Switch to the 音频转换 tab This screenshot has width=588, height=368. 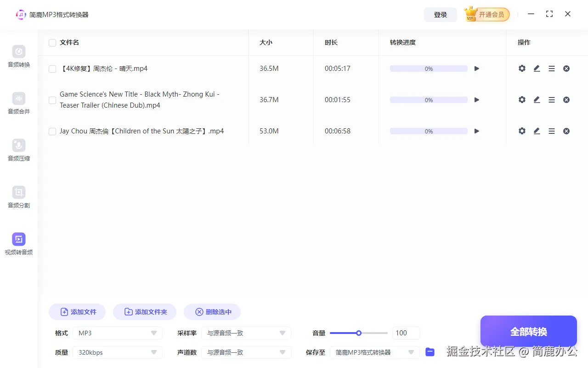pyautogui.click(x=18, y=57)
